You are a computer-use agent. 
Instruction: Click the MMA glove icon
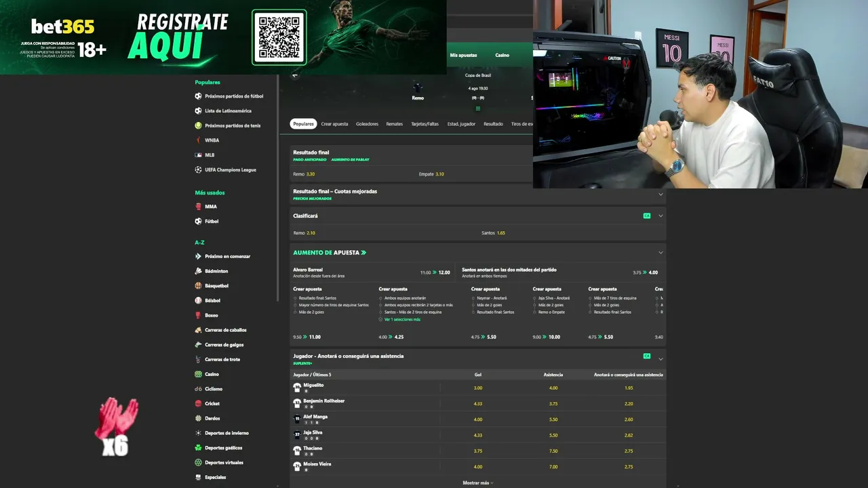tap(198, 207)
